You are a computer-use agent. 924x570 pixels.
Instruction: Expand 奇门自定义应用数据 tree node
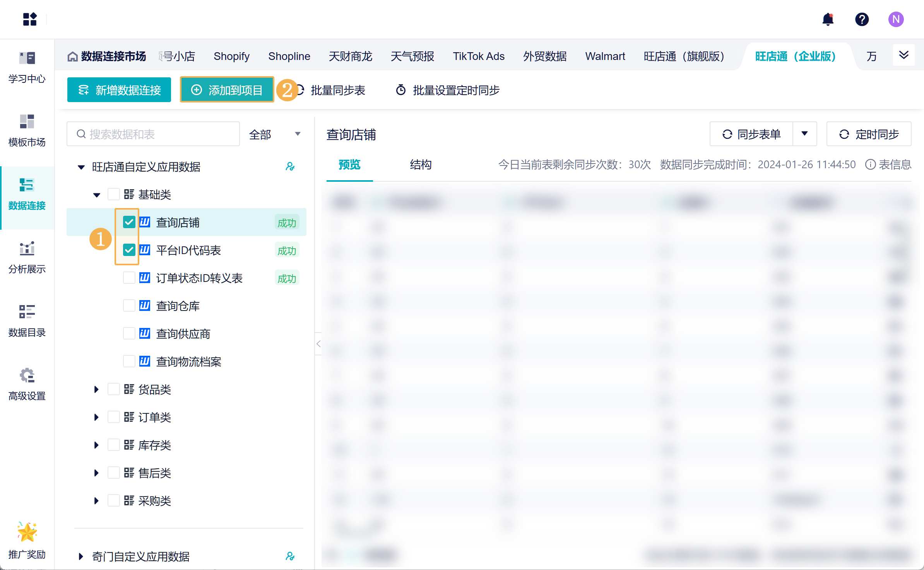[80, 556]
